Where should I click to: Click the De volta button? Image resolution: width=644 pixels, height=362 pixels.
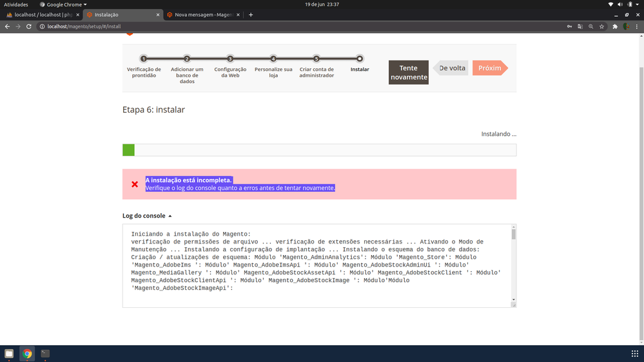pos(451,68)
